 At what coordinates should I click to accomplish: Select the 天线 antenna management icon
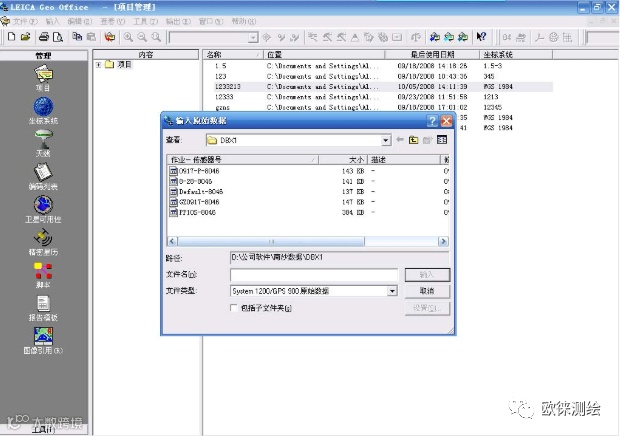[43, 143]
